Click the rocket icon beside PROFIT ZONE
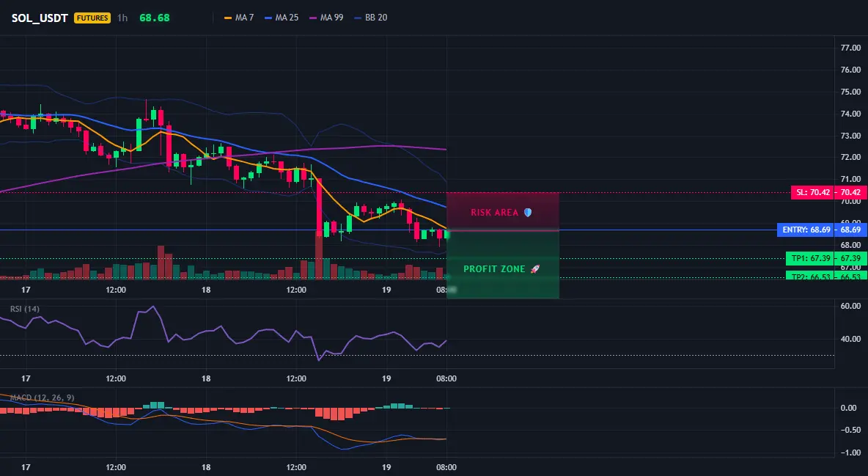This screenshot has height=476, width=868. (x=534, y=268)
